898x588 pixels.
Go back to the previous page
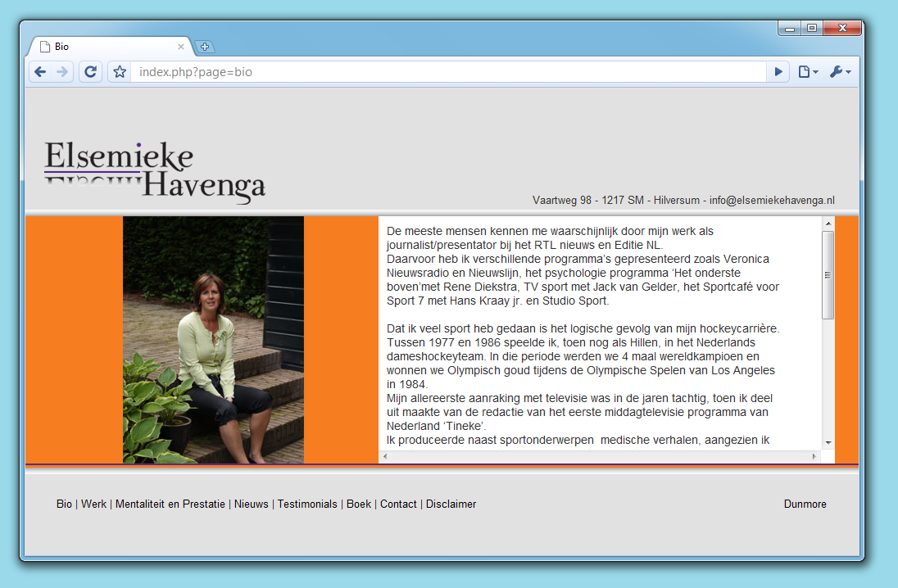click(41, 72)
